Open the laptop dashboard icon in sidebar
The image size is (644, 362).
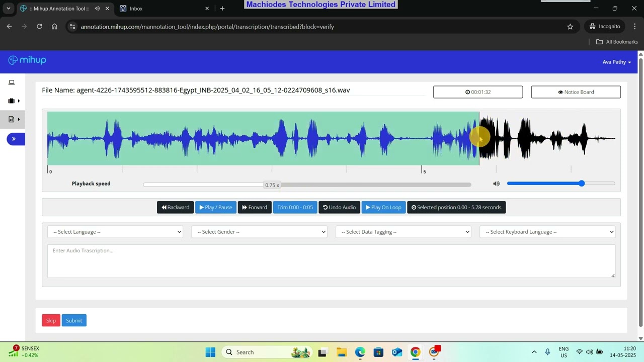tap(12, 82)
